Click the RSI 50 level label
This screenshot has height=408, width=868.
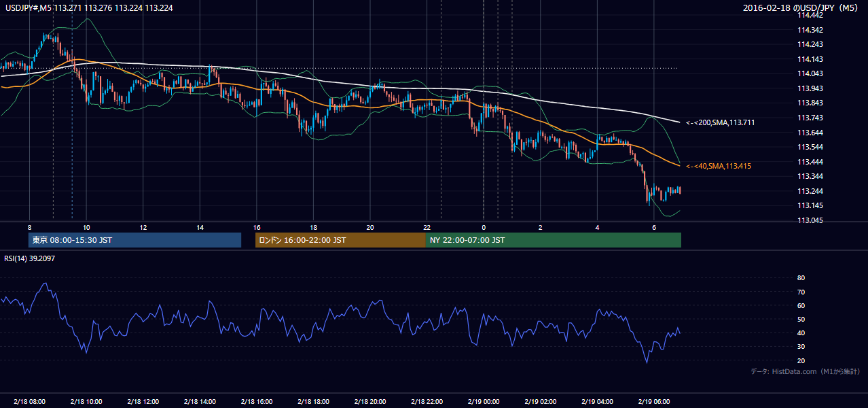pos(801,319)
